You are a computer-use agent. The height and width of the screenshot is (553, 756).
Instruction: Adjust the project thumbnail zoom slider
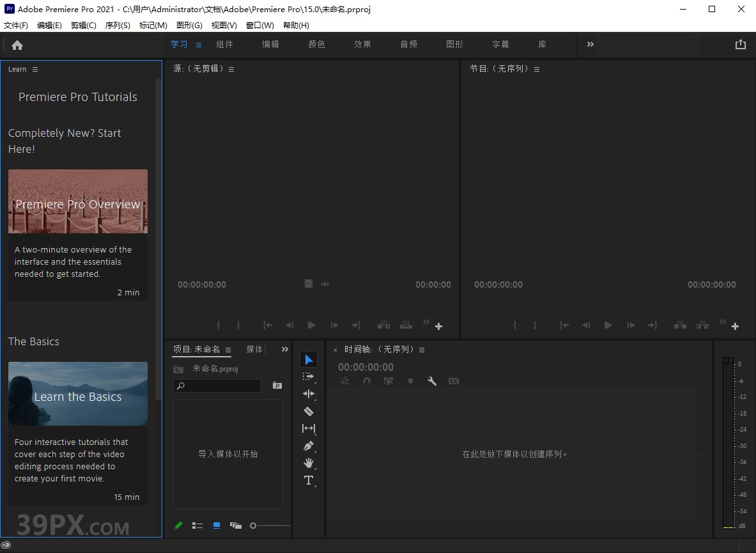point(254,526)
